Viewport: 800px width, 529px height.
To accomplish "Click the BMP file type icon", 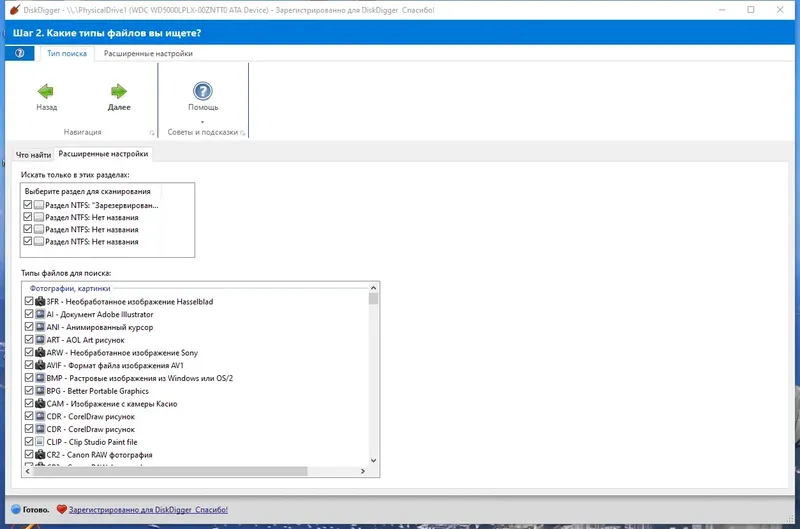I will [x=40, y=378].
